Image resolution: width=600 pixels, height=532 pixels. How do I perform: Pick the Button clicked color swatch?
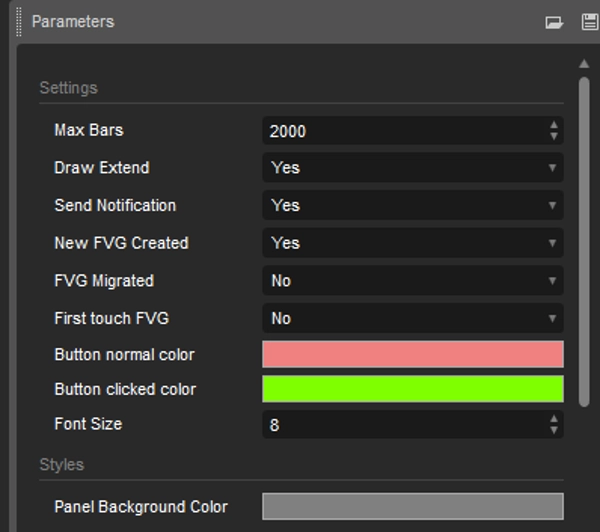coord(412,389)
